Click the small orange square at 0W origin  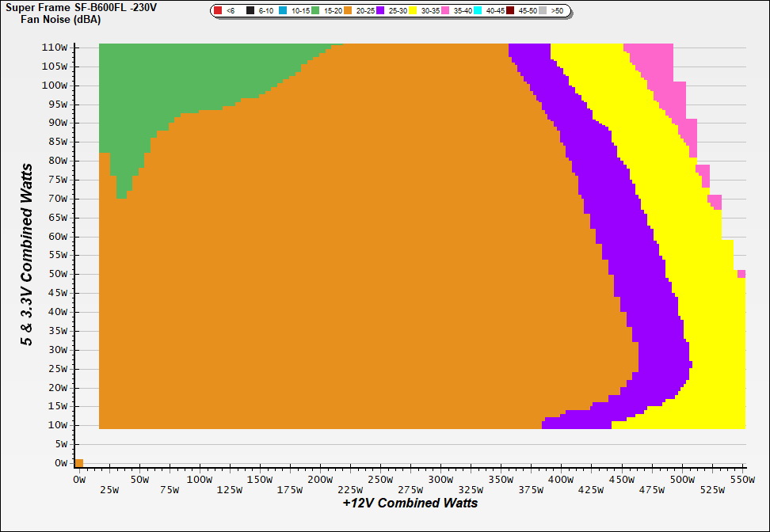(x=78, y=463)
